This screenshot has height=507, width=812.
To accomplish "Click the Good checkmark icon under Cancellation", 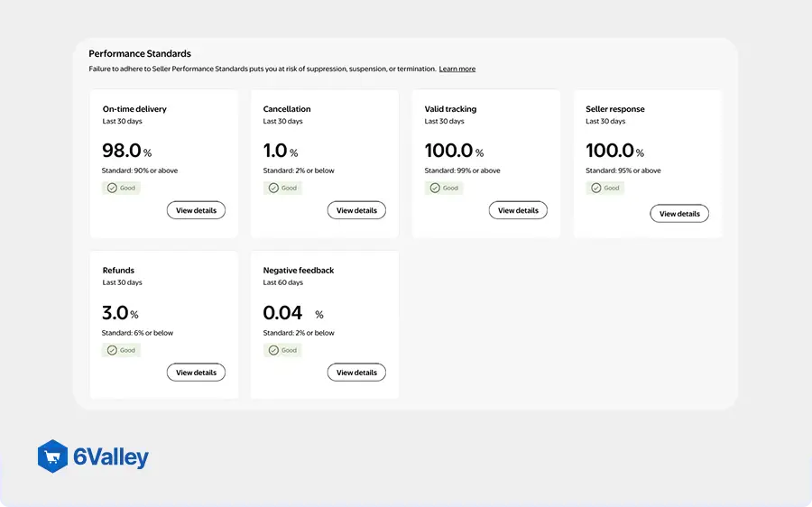I will (273, 188).
